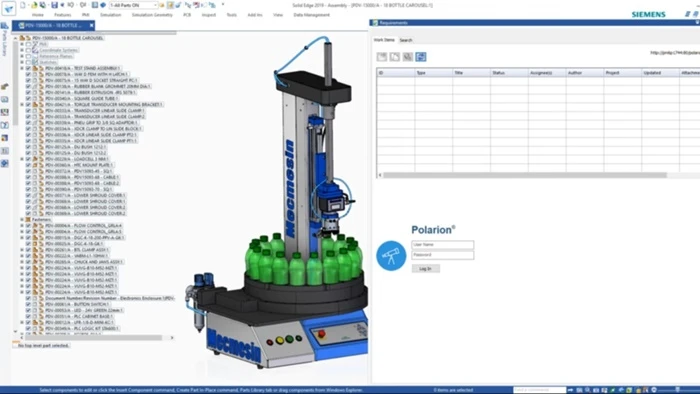
Task: Click the highlighted blue icon in the Requirements toolbar
Action: (421, 57)
